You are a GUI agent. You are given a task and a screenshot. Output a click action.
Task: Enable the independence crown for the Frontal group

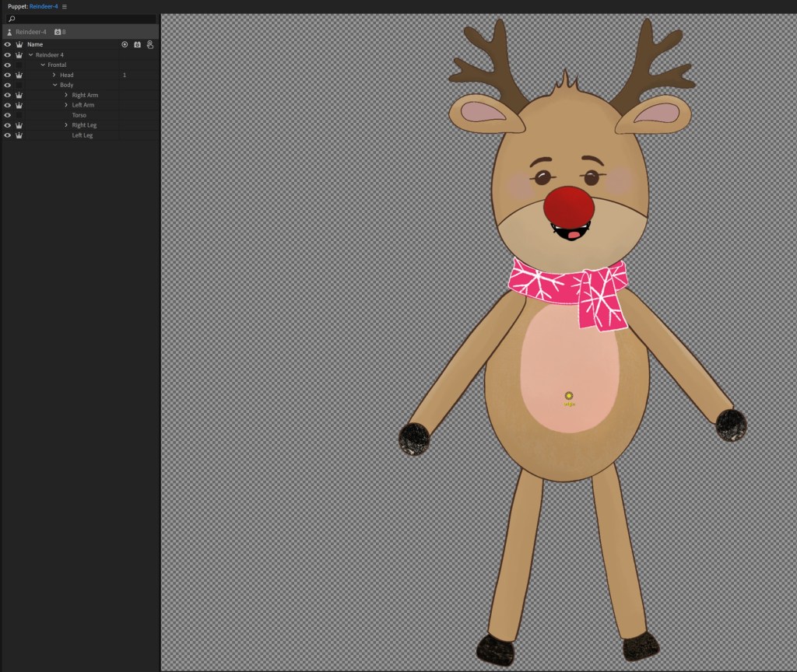tap(19, 65)
